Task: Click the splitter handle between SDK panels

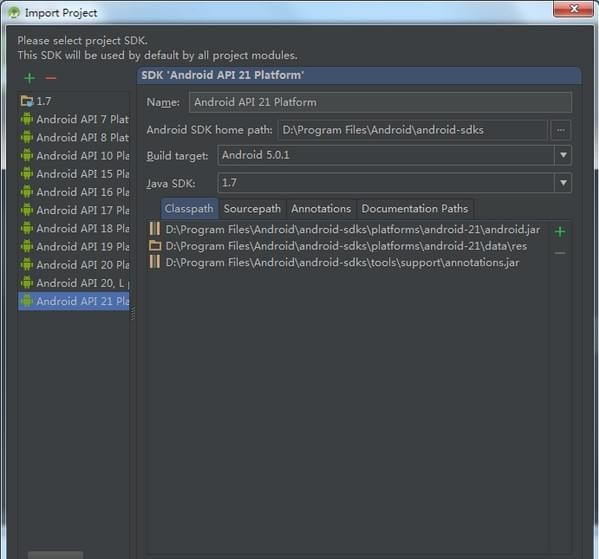Action: click(133, 314)
